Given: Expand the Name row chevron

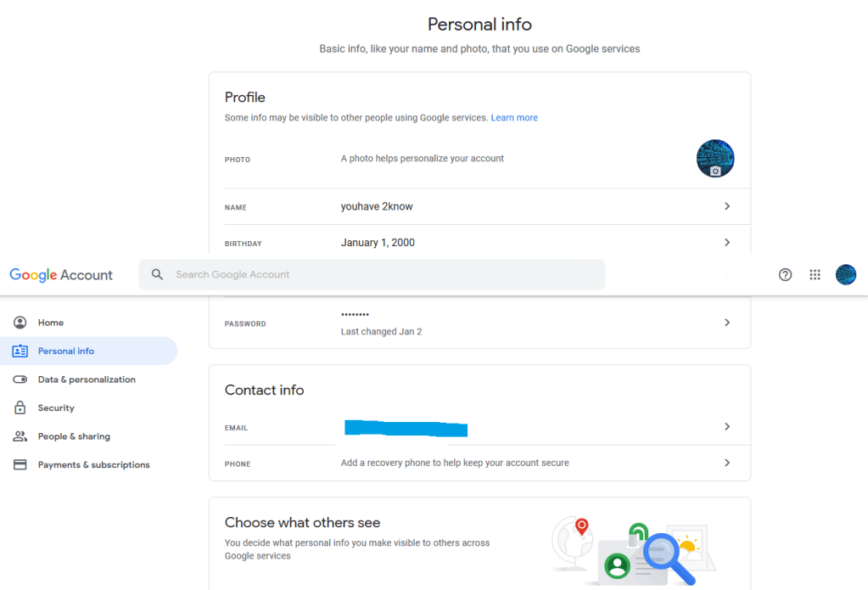Looking at the screenshot, I should point(727,206).
